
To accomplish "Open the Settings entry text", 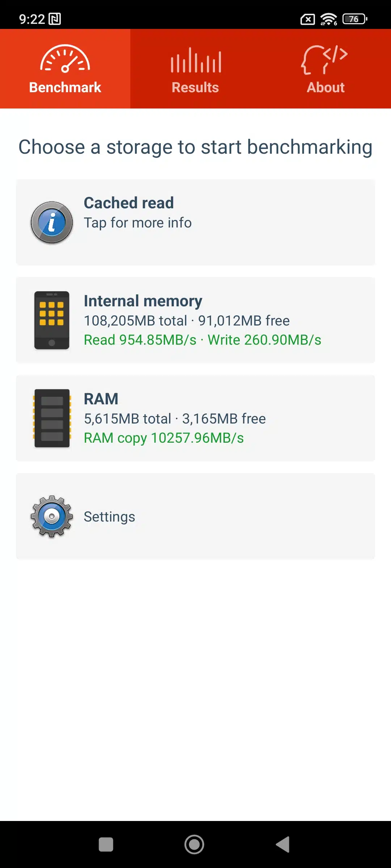I will tap(109, 517).
